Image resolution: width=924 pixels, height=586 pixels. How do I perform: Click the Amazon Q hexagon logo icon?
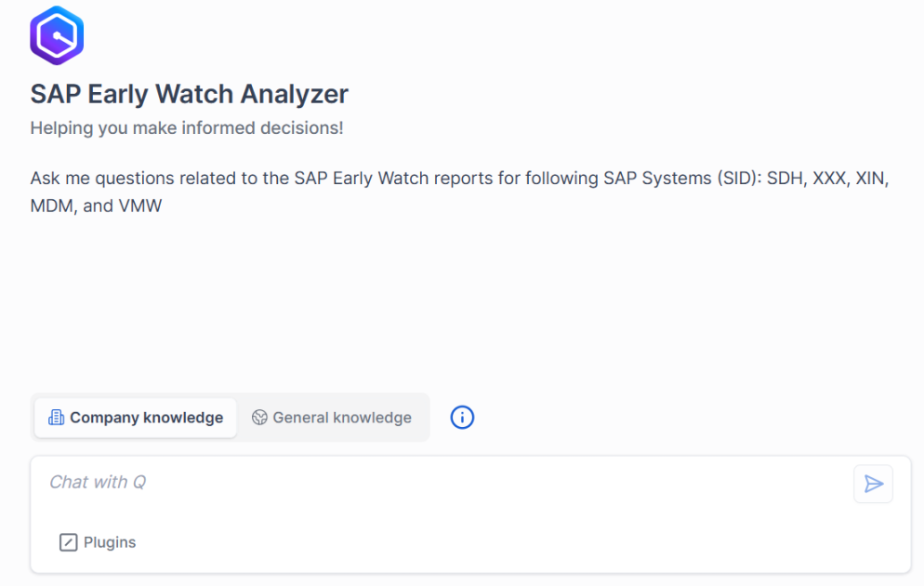click(57, 34)
